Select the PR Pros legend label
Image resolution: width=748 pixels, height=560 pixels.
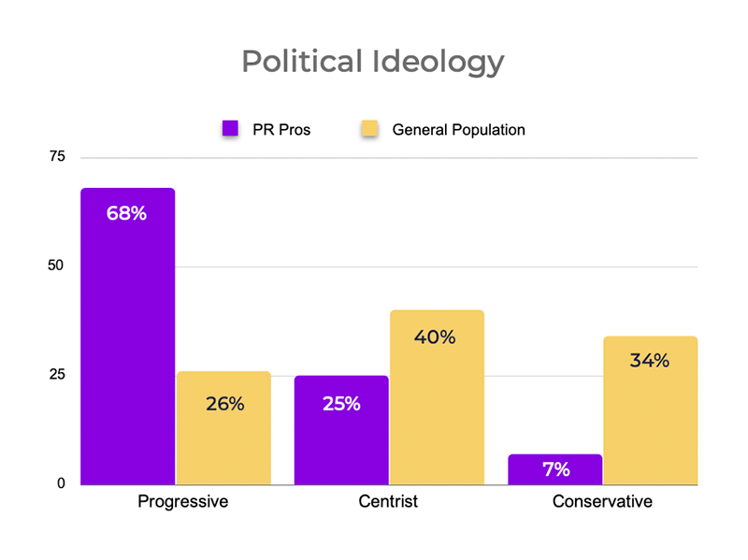pos(280,130)
